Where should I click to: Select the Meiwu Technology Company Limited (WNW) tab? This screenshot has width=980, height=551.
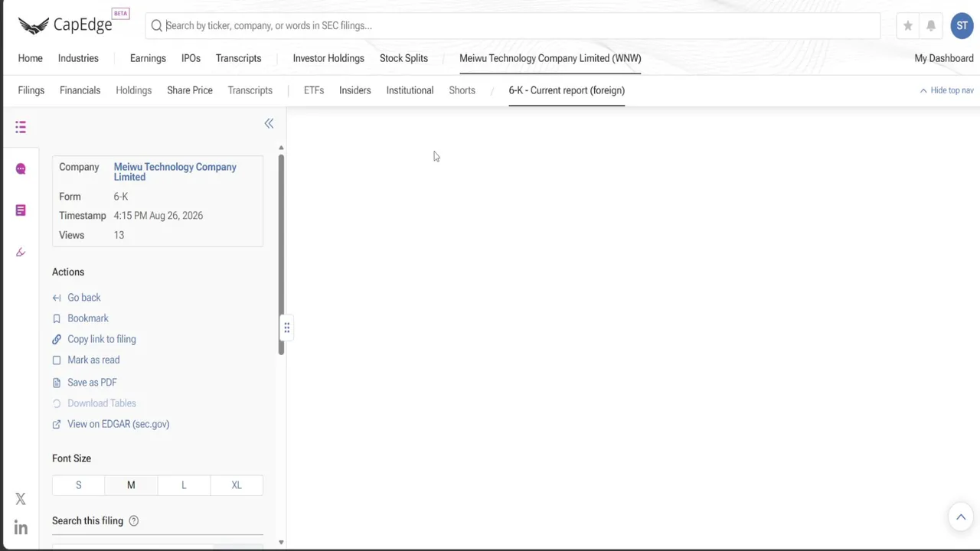[550, 58]
